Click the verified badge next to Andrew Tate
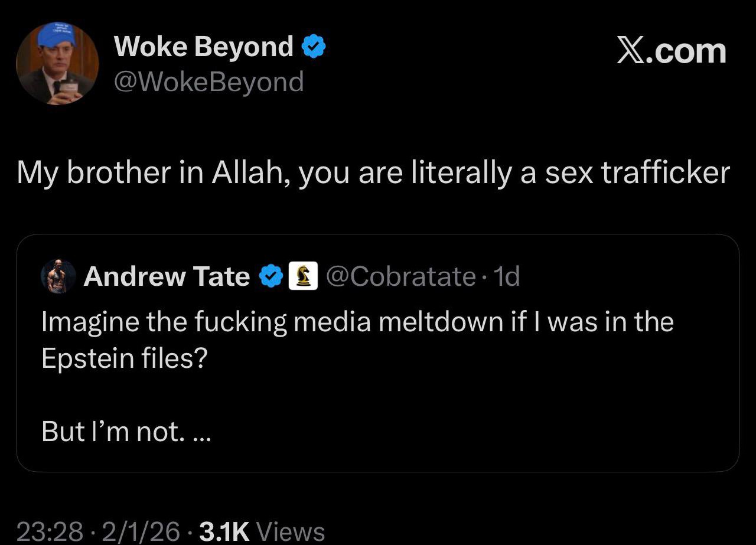Image resolution: width=756 pixels, height=545 pixels. coord(271,276)
